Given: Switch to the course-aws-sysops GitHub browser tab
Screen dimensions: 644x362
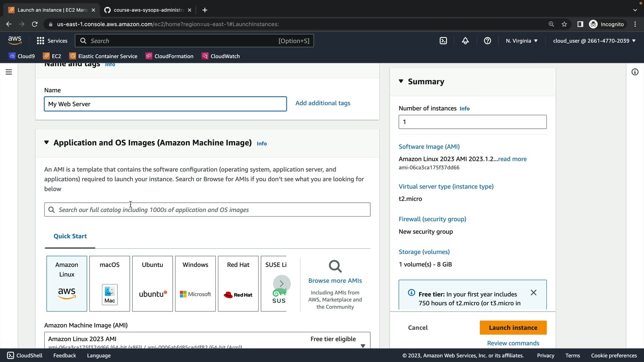Looking at the screenshot, I should coord(148,10).
